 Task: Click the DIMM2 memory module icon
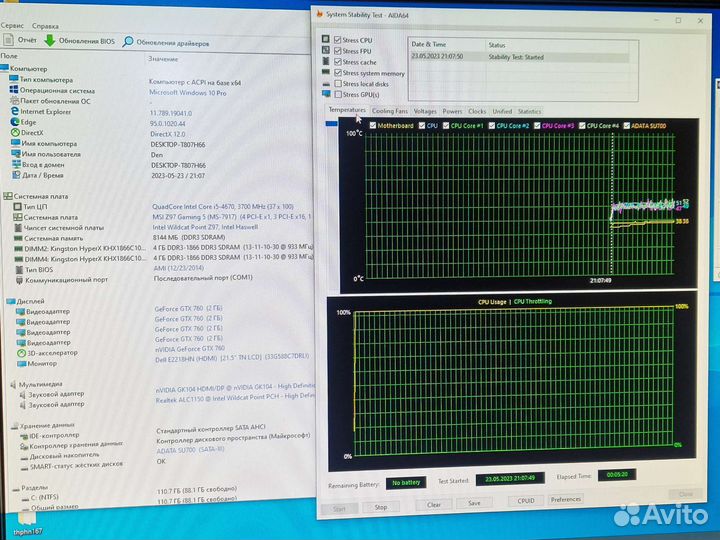(19, 248)
